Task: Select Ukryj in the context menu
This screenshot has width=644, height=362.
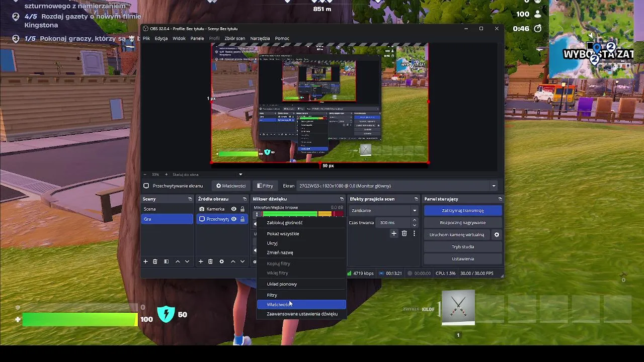Action: [x=301, y=243]
